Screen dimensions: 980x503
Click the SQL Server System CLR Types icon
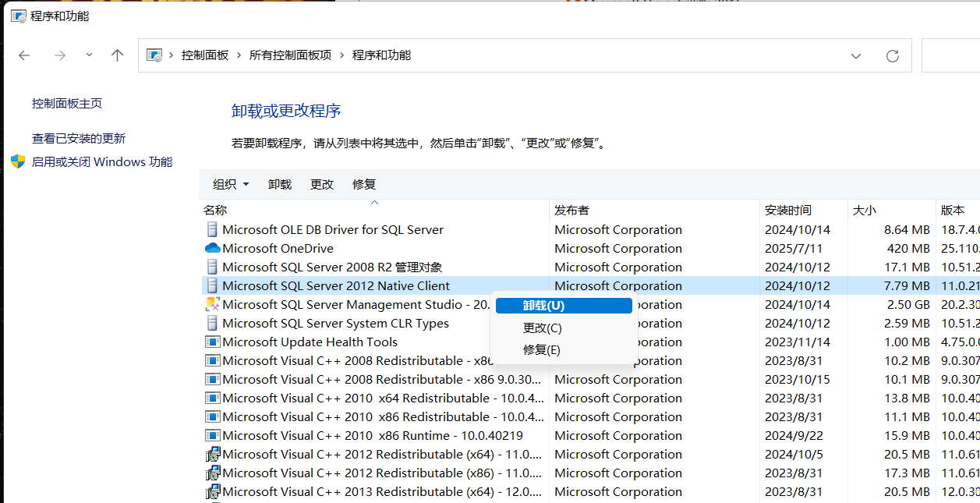[212, 323]
